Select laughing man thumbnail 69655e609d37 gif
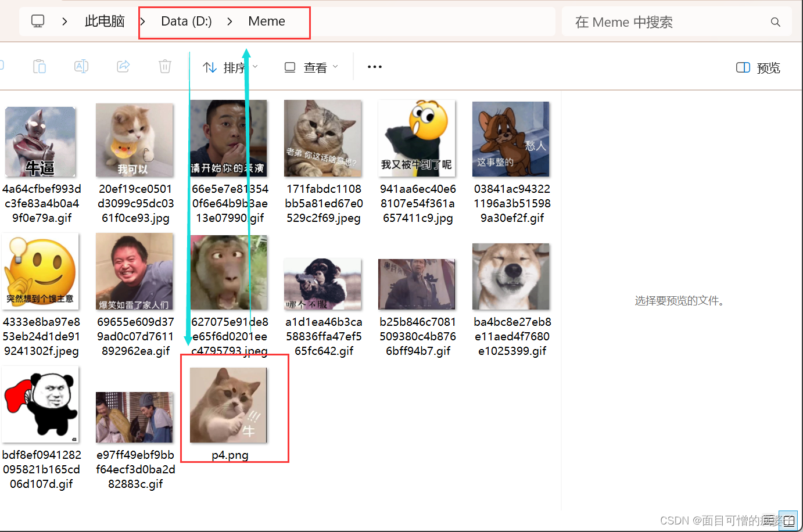The width and height of the screenshot is (803, 532). pos(134,271)
